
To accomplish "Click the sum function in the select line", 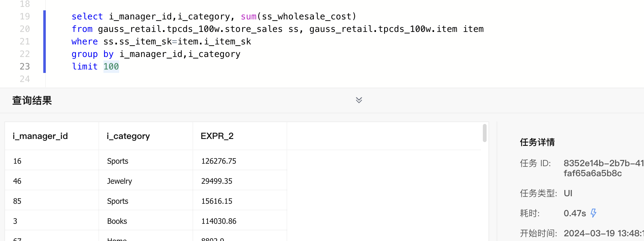I will coord(248,17).
